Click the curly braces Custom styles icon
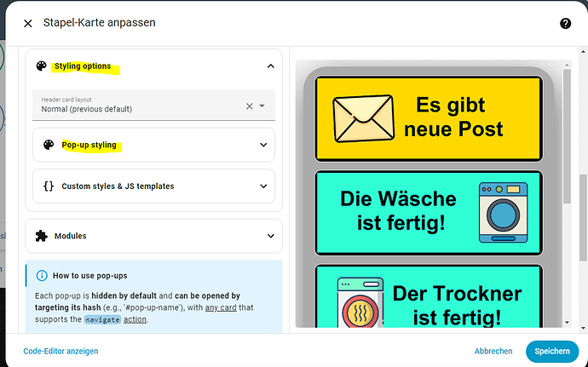The width and height of the screenshot is (588, 367). click(49, 186)
